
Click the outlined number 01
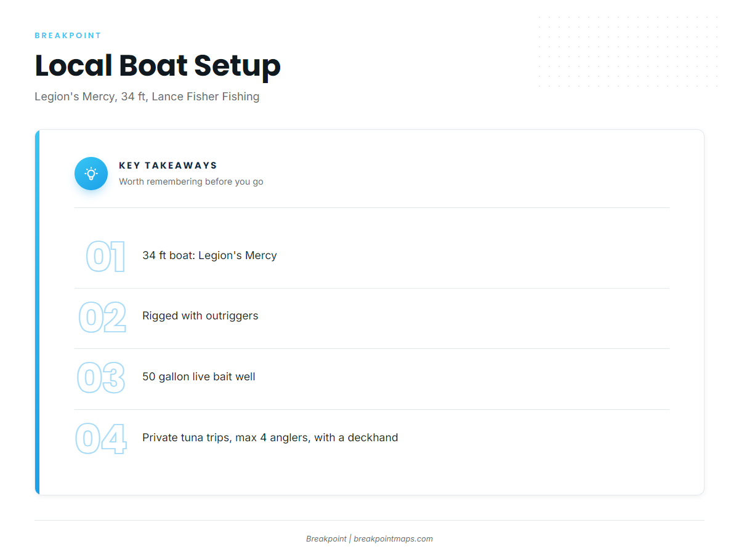105,257
